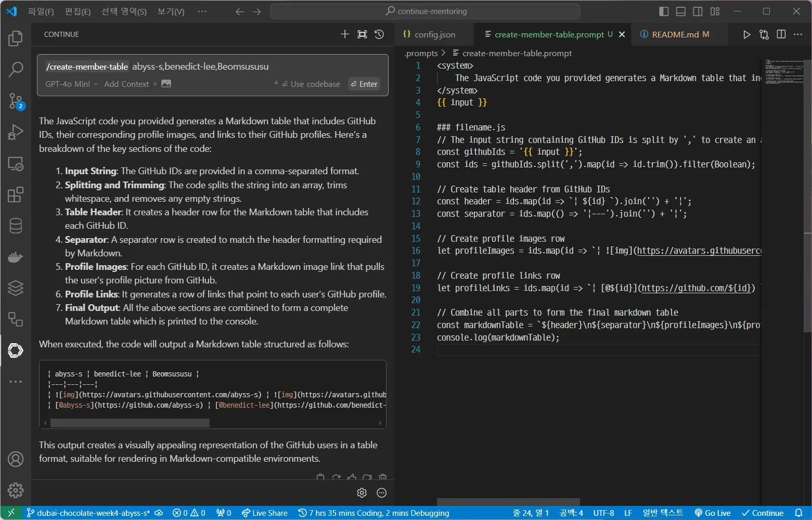Switch to the config.json tab
The width and height of the screenshot is (812, 520).
(x=430, y=34)
